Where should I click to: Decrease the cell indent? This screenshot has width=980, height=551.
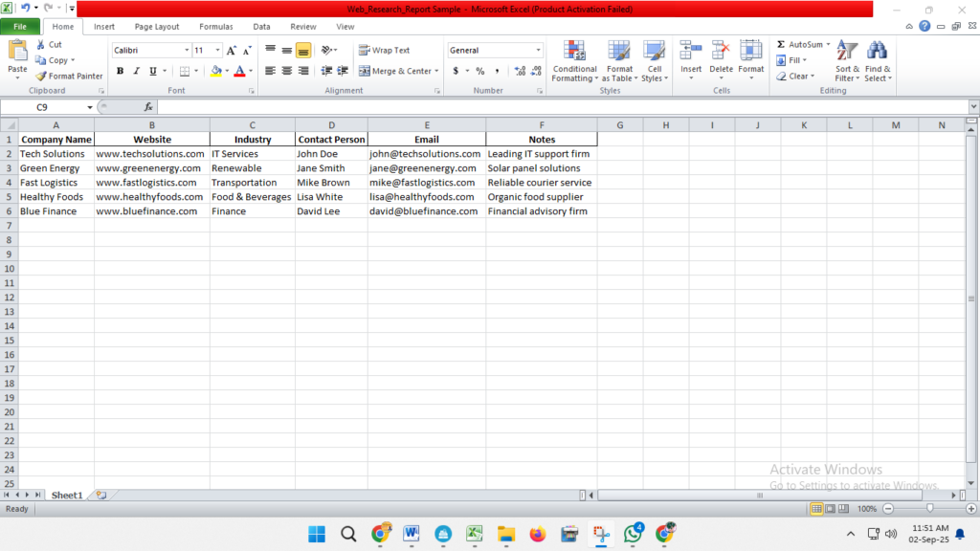[326, 71]
